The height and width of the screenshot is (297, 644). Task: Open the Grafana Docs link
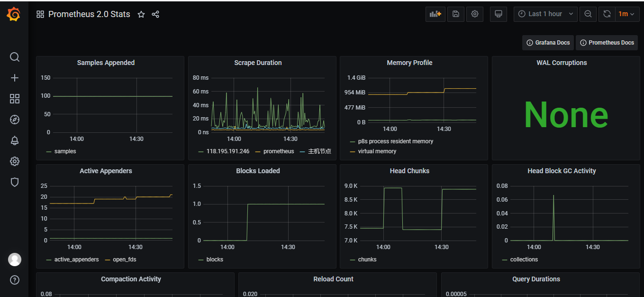pos(548,43)
